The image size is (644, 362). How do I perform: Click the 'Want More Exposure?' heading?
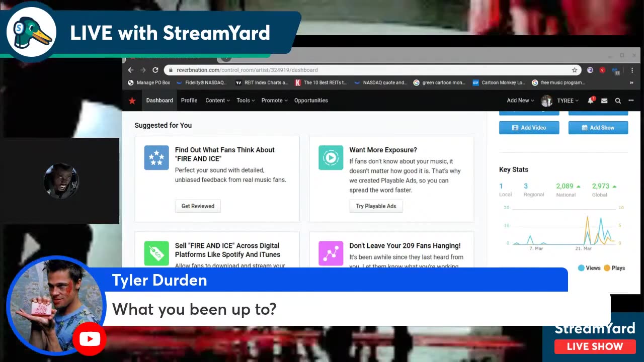(x=383, y=150)
